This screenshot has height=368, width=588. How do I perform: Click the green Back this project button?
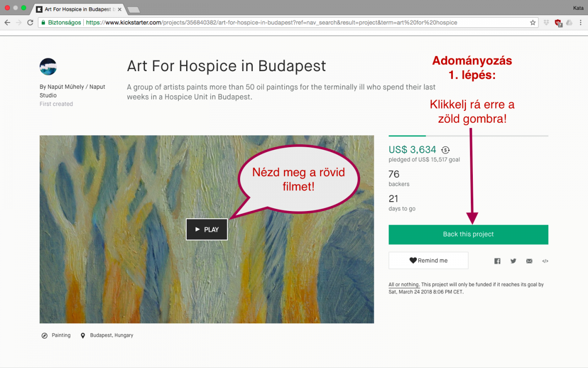click(468, 235)
